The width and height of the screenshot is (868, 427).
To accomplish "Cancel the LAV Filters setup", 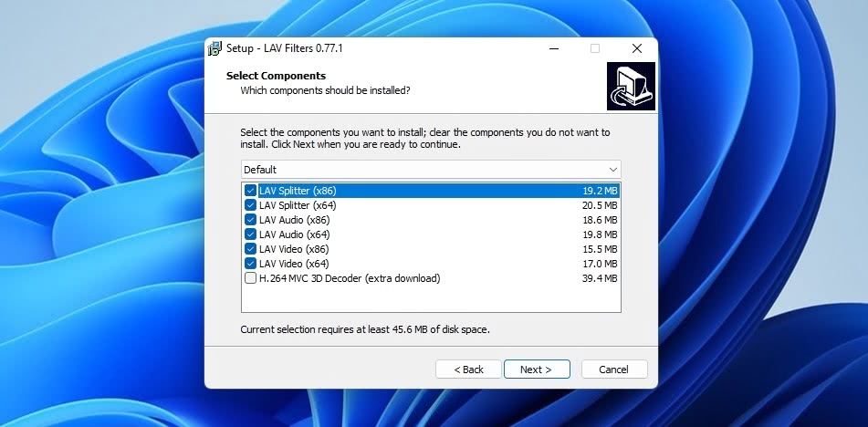I will 614,370.
